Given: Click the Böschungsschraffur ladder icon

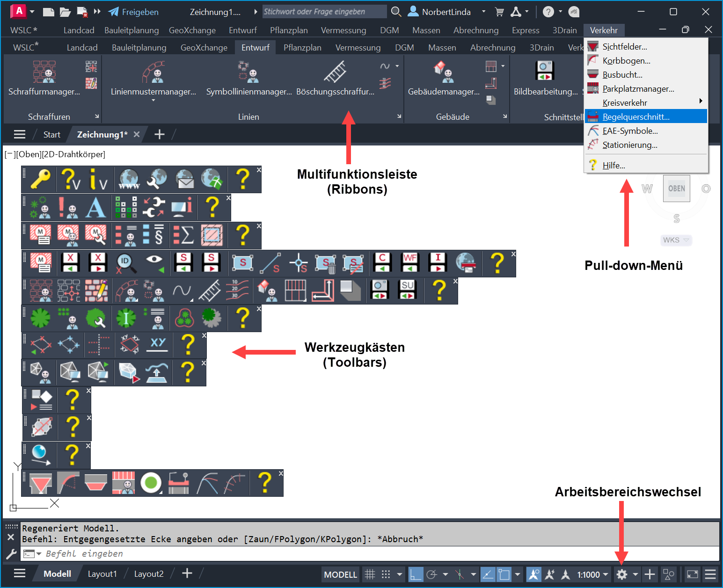Looking at the screenshot, I should click(x=335, y=73).
